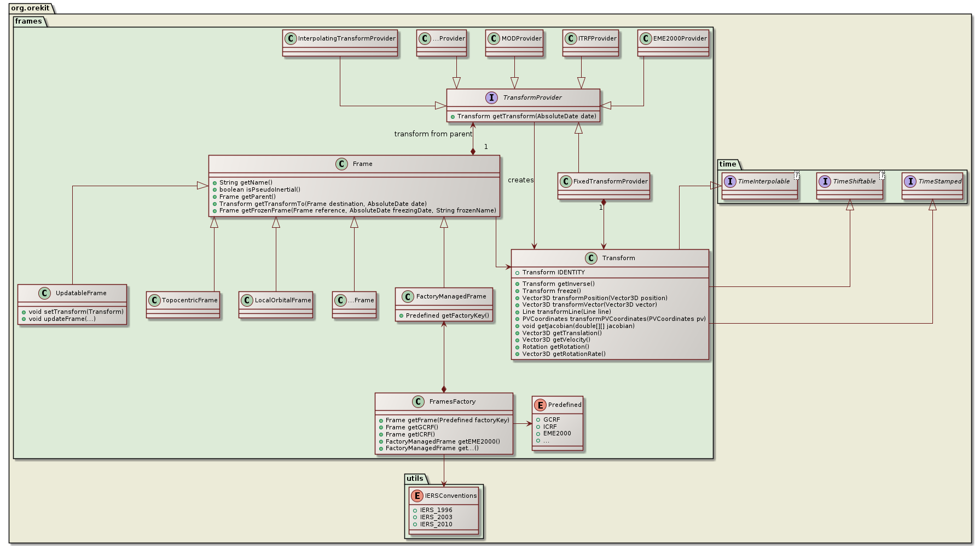Click the class icon of EME2000Provider
This screenshot has height=546, width=980.
coord(646,38)
